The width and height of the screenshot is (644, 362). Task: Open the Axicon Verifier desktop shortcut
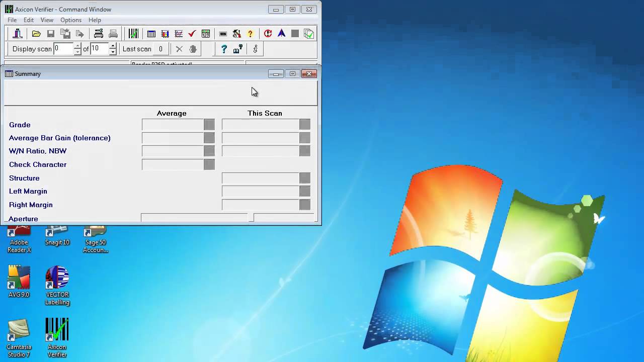pyautogui.click(x=57, y=338)
